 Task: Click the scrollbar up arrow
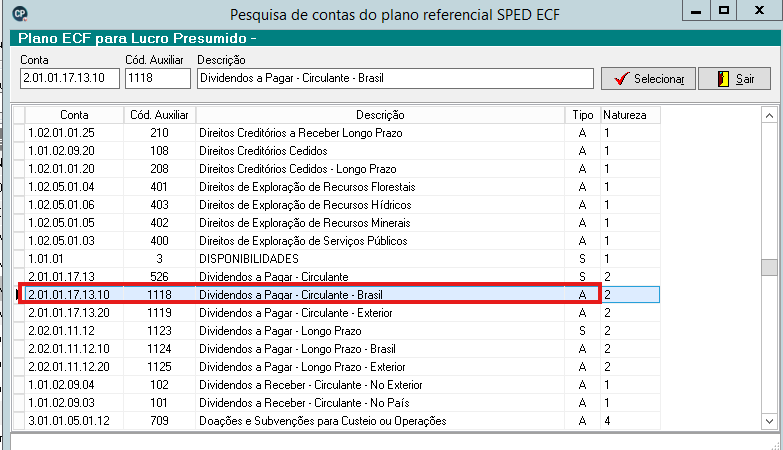point(769,115)
